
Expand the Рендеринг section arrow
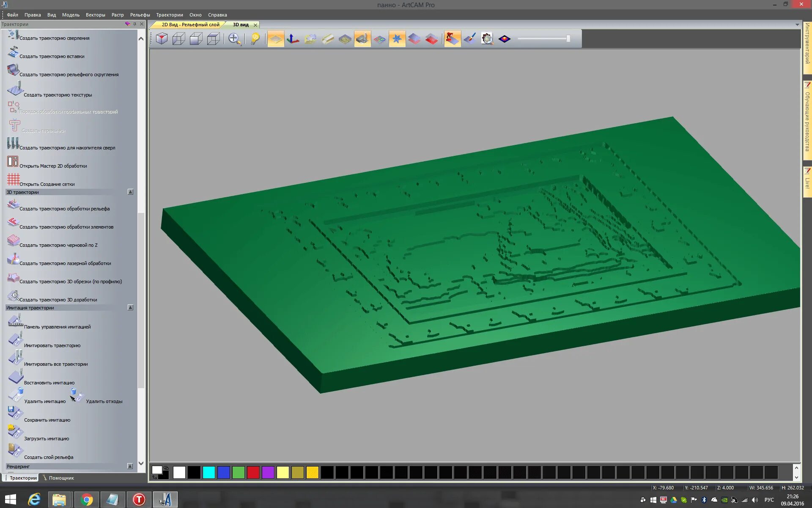coord(130,466)
